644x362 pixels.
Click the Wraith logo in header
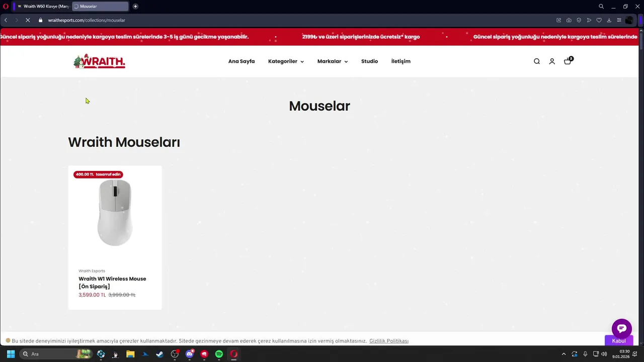click(99, 61)
